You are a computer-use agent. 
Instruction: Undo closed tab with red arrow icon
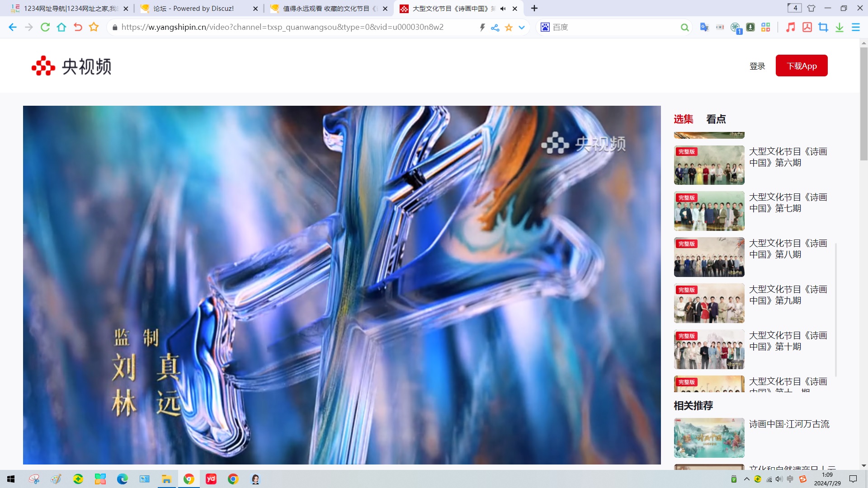tap(78, 27)
